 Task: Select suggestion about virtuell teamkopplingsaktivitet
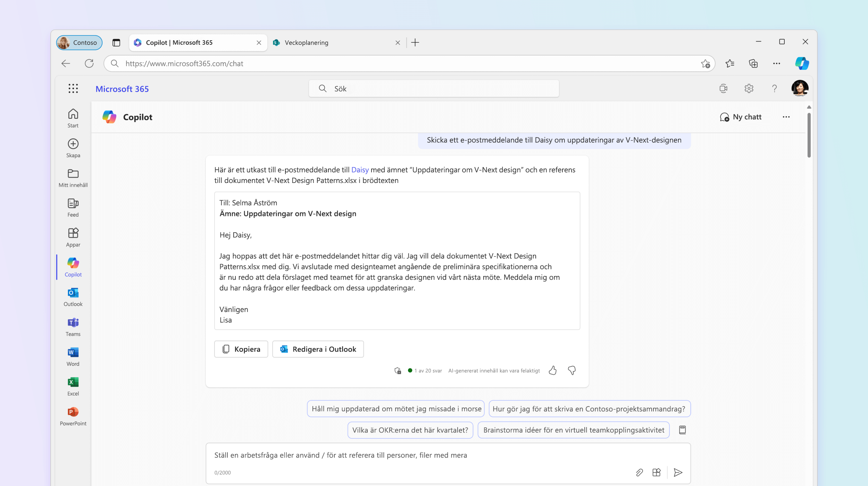pyautogui.click(x=574, y=430)
